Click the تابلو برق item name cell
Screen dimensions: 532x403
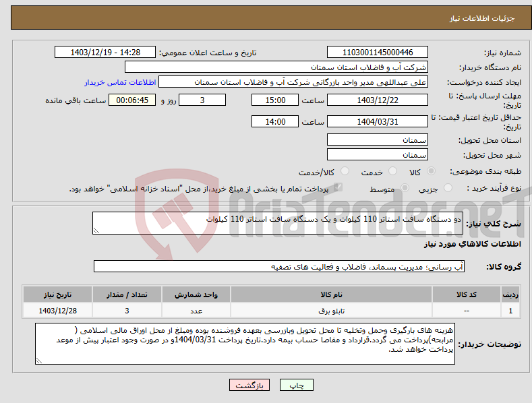[x=331, y=311]
